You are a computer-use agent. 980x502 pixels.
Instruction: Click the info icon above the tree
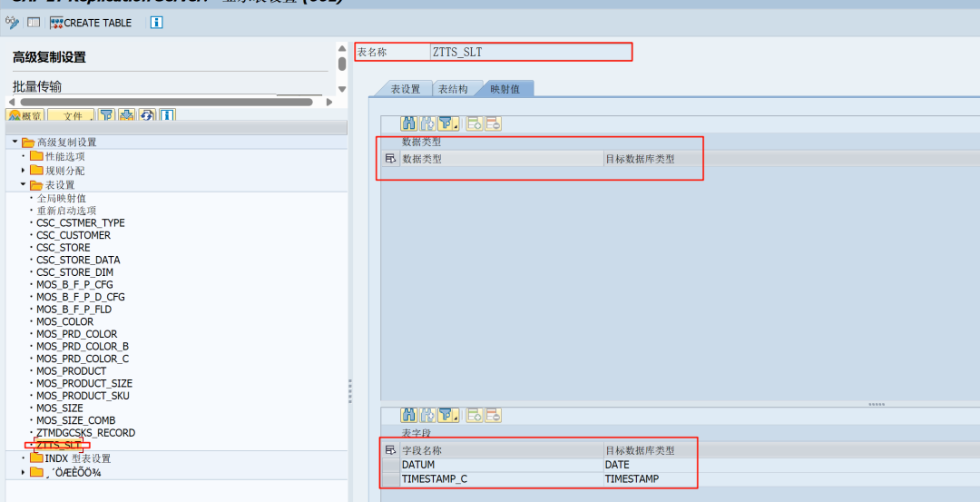coord(166,115)
